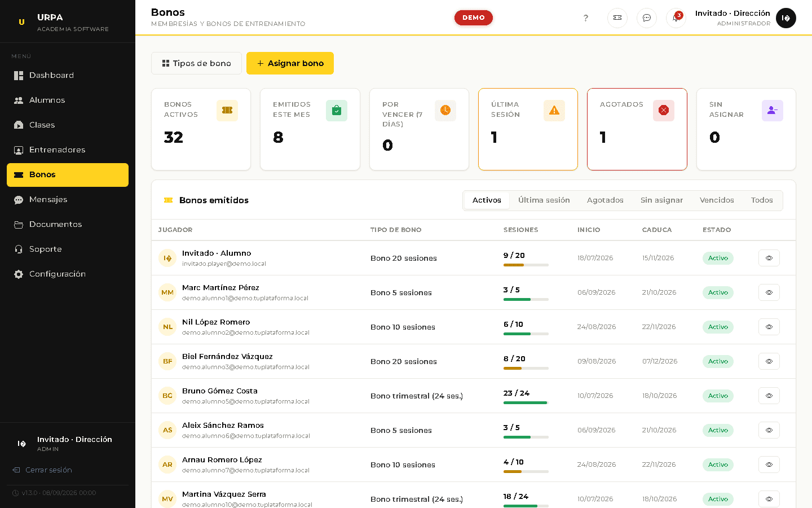This screenshot has width=812, height=508.
Task: Switch to the Sin asignar tab
Action: [x=661, y=200]
